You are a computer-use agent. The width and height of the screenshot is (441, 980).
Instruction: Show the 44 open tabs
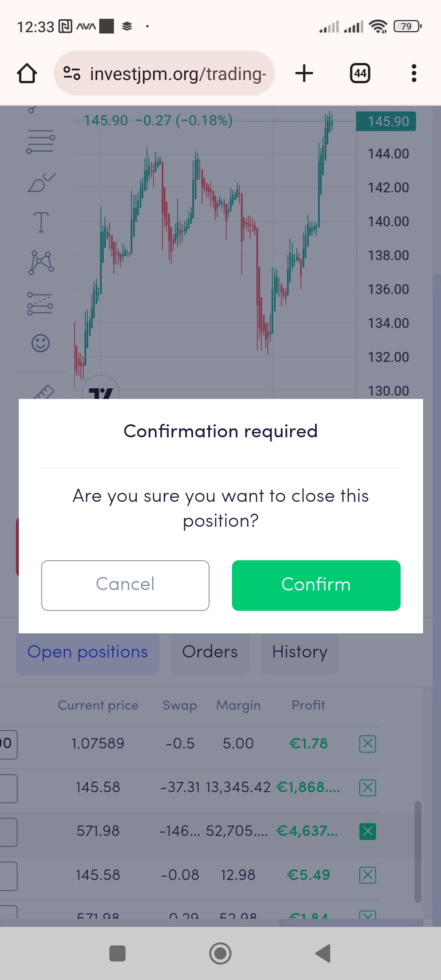[360, 73]
